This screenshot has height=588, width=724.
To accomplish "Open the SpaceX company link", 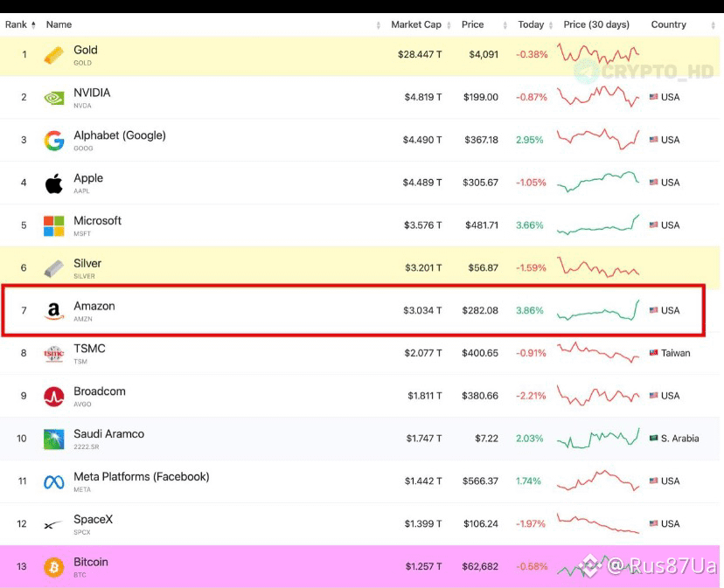I will click(94, 519).
